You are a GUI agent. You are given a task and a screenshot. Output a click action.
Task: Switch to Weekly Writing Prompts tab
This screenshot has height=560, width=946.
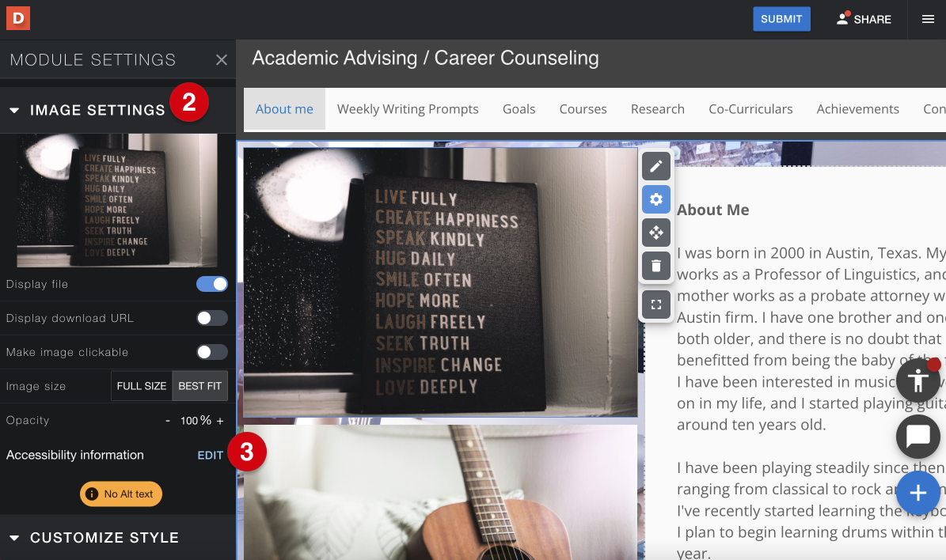[408, 109]
